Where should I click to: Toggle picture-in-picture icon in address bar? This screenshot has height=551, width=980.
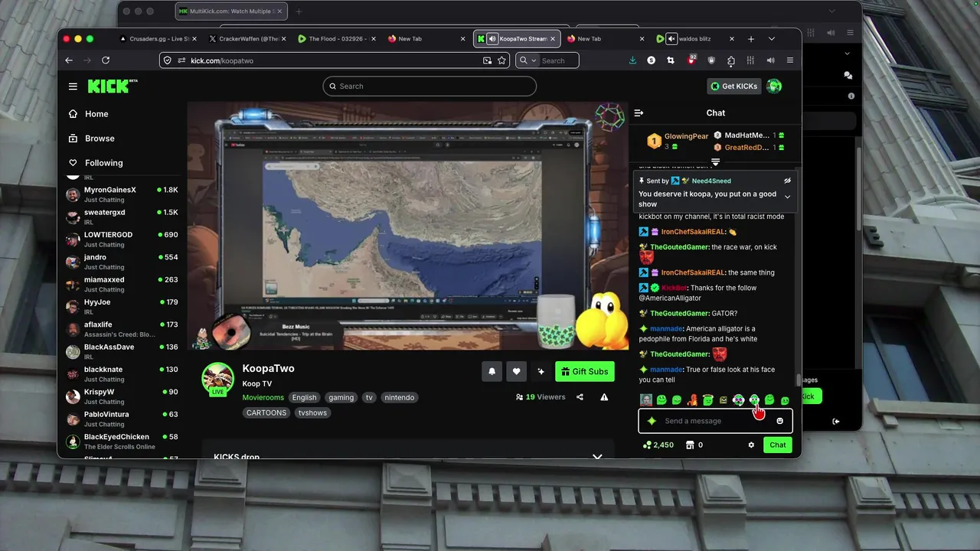pyautogui.click(x=487, y=60)
